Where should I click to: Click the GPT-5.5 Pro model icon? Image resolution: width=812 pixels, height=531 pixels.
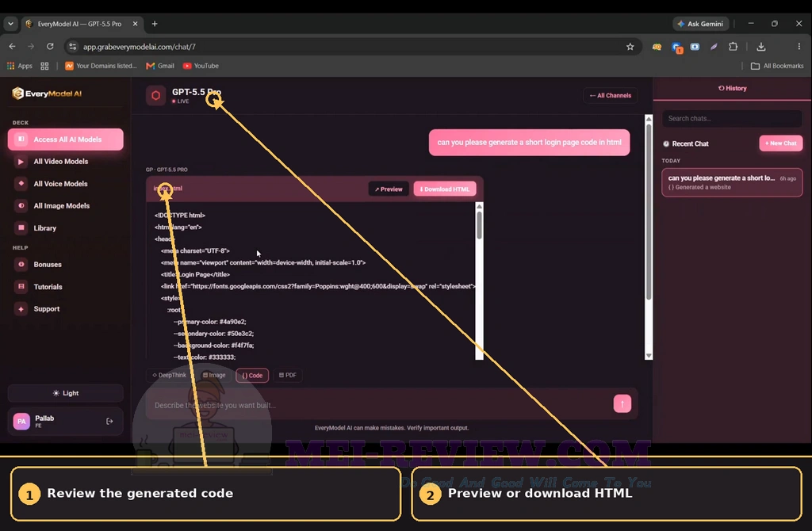(x=156, y=95)
